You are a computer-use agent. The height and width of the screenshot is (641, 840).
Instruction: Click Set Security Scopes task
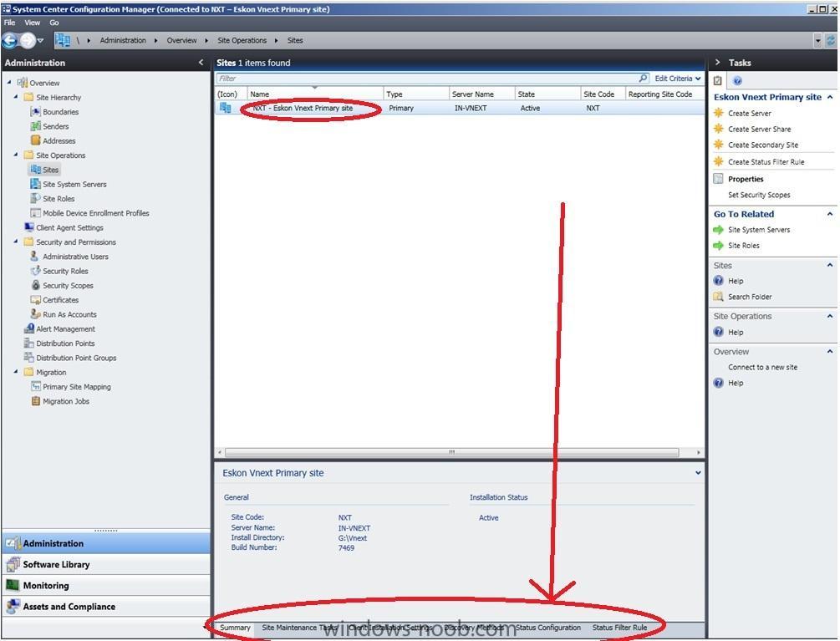coord(759,195)
